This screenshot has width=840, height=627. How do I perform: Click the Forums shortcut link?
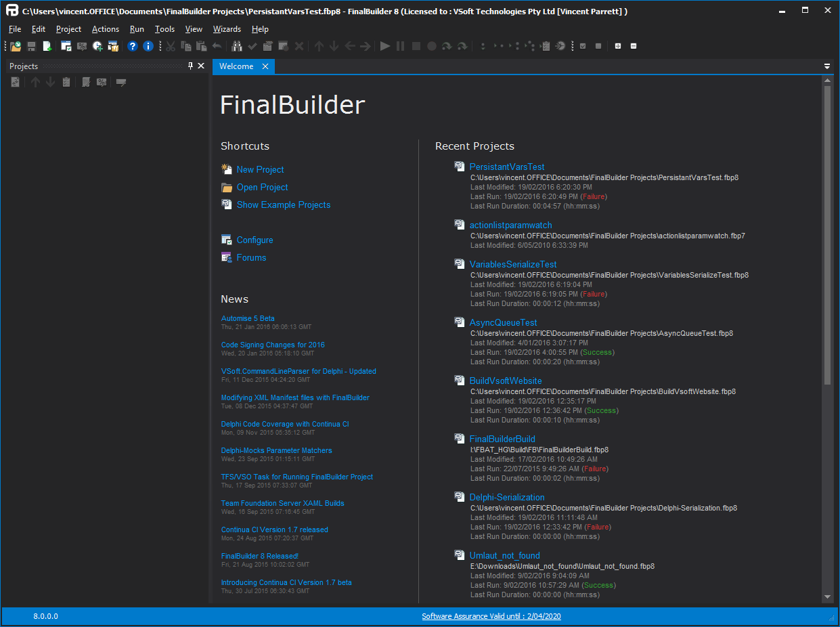point(252,258)
